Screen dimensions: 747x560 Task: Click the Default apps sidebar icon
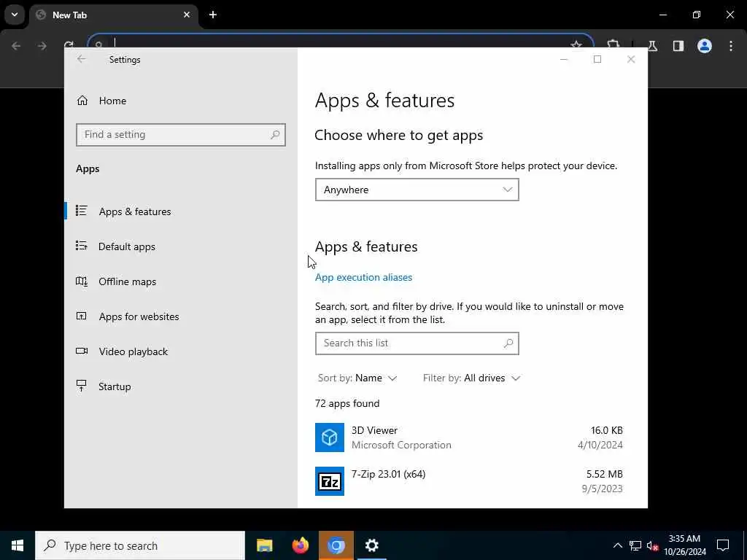[x=82, y=246]
